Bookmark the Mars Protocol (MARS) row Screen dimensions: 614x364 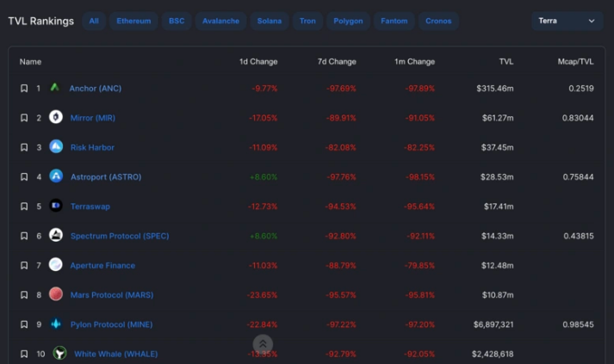(24, 294)
